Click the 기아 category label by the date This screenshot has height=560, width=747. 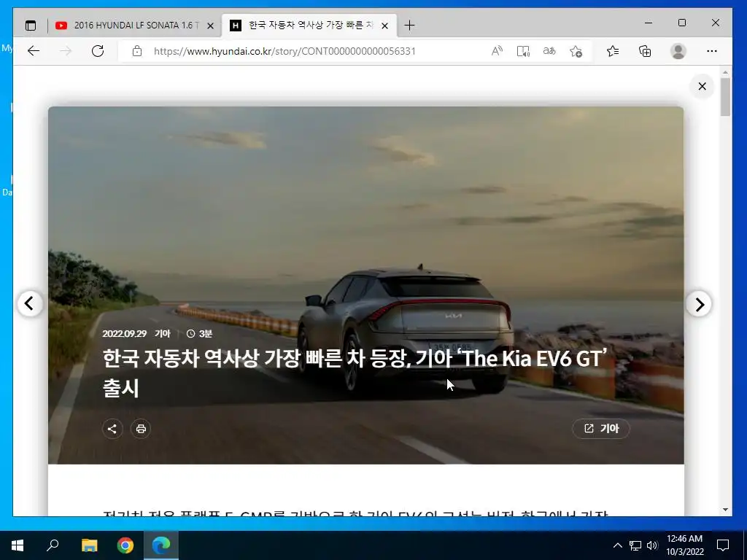pyautogui.click(x=163, y=334)
